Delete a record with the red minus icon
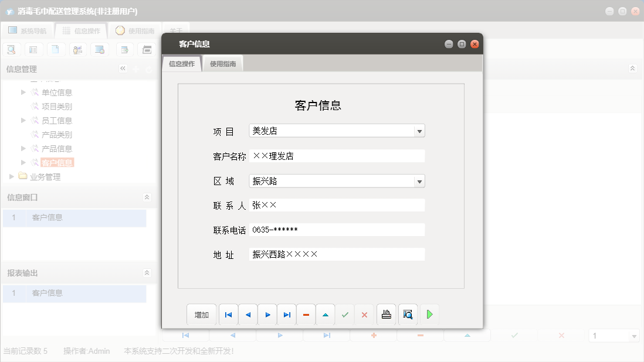 point(306,315)
